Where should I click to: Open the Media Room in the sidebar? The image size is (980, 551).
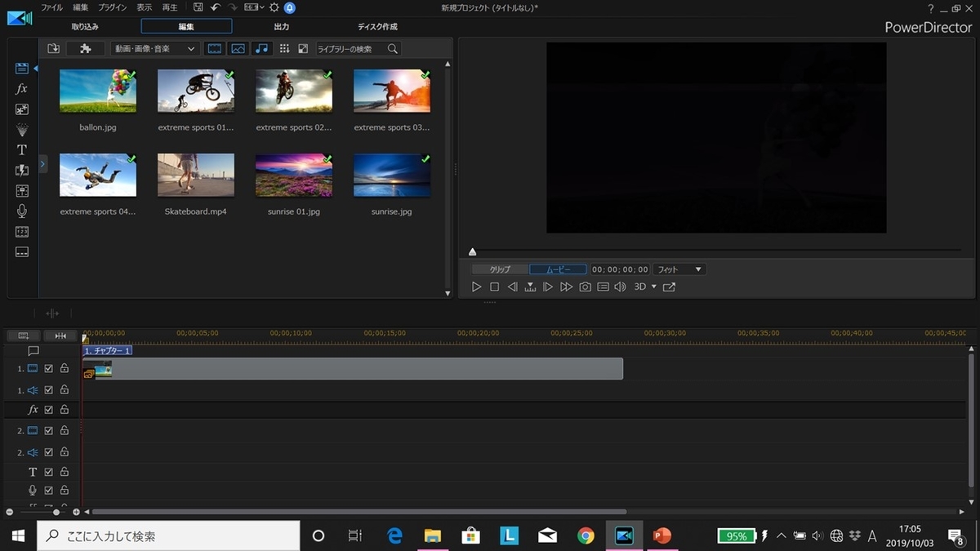(x=22, y=69)
